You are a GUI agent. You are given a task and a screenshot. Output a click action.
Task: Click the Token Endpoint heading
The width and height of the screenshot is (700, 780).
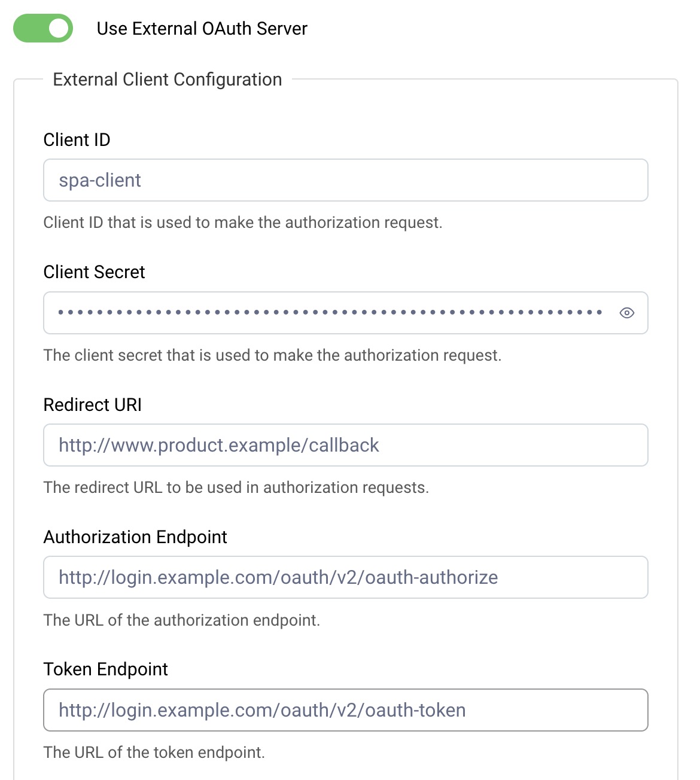[105, 669]
